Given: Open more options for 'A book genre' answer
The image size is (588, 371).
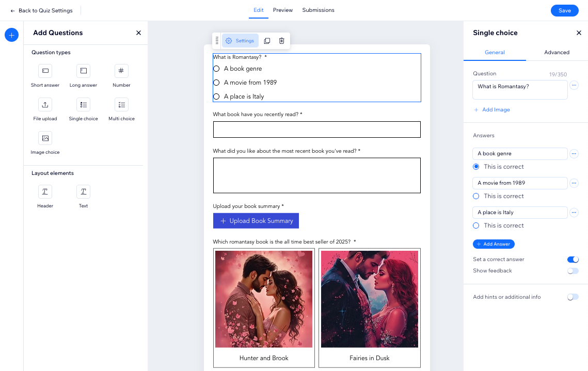Looking at the screenshot, I should 574,154.
